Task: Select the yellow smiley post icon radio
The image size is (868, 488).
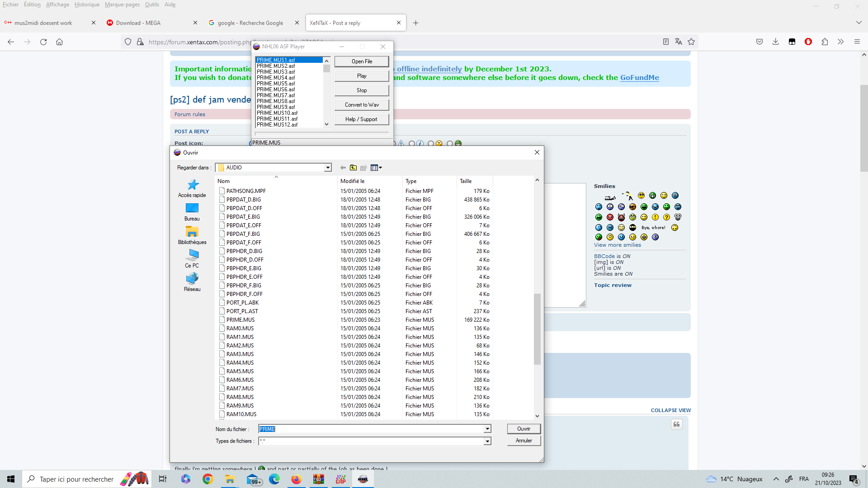Action: tap(431, 143)
